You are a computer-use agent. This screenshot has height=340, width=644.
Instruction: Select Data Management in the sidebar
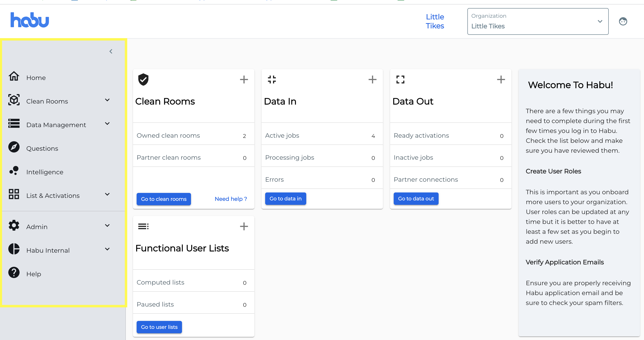click(56, 125)
